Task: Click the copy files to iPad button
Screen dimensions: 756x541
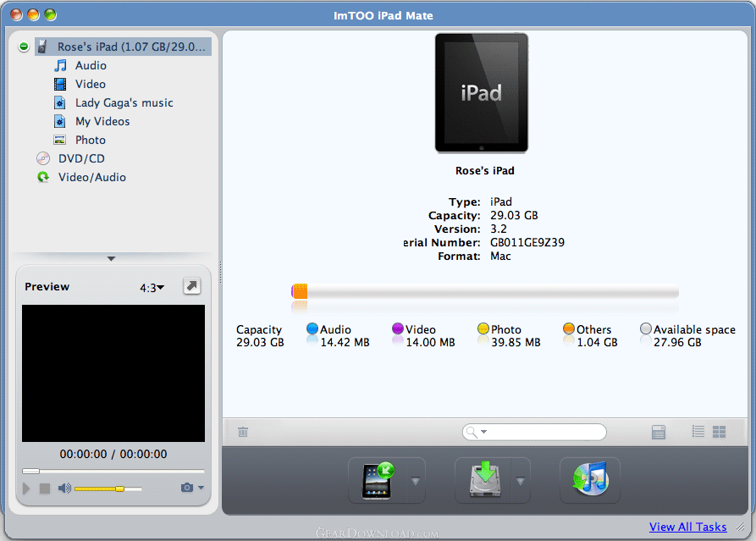Action: [x=378, y=480]
